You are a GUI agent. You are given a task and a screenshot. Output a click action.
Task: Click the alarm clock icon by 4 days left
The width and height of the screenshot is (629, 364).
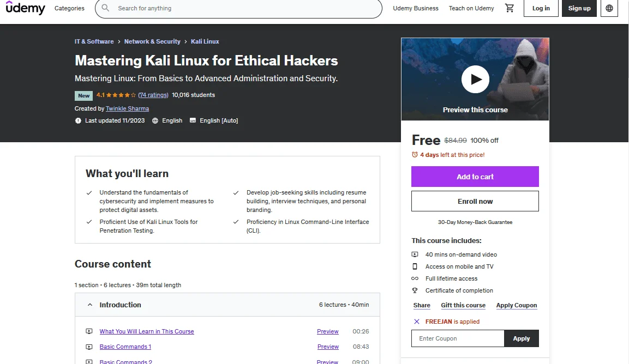pos(415,155)
